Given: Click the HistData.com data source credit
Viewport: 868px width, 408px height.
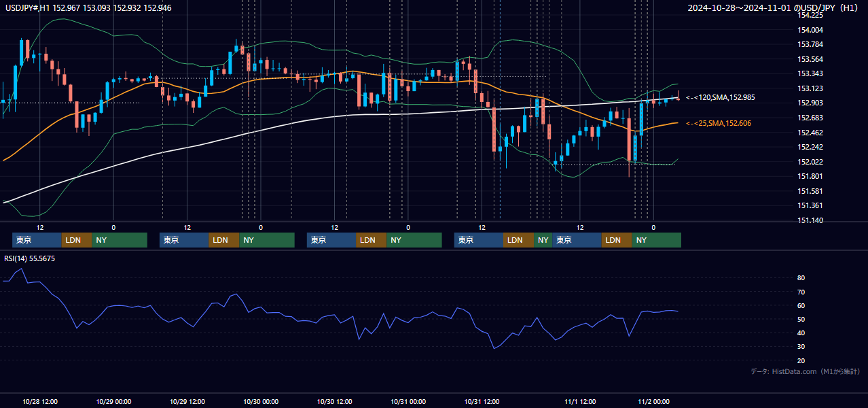Looking at the screenshot, I should [805, 371].
